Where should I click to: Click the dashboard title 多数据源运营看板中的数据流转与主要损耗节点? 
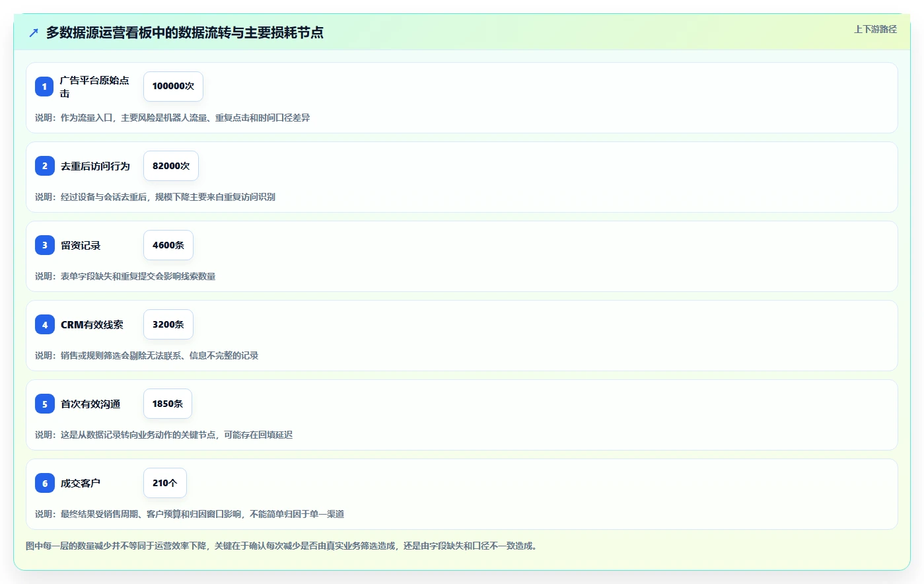coord(184,32)
